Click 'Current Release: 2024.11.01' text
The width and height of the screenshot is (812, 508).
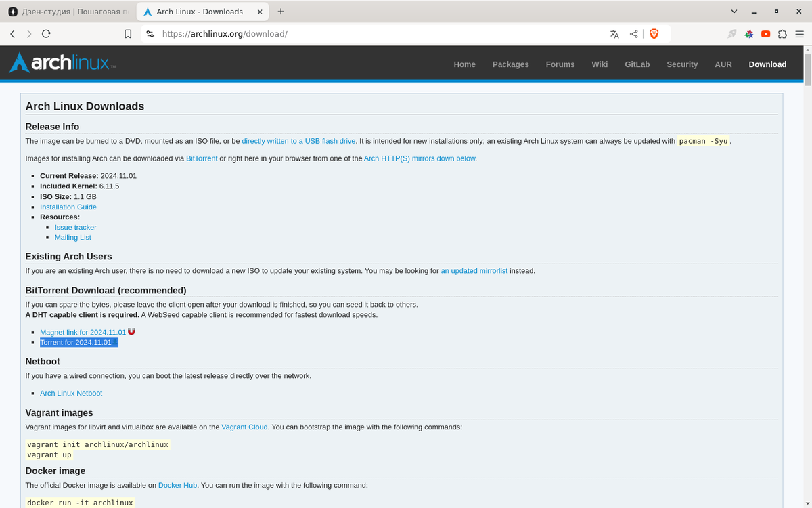tap(88, 176)
